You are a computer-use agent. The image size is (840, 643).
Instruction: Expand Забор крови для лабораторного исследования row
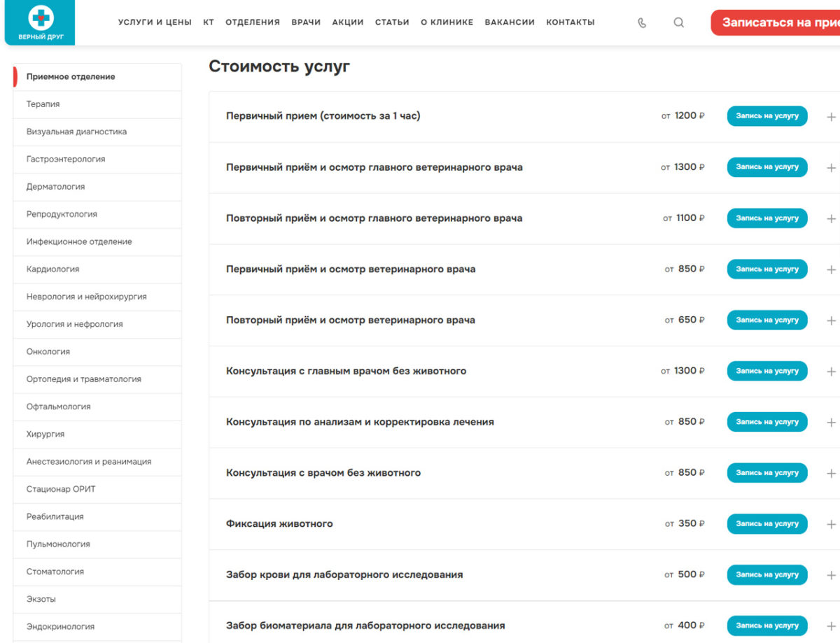(831, 575)
